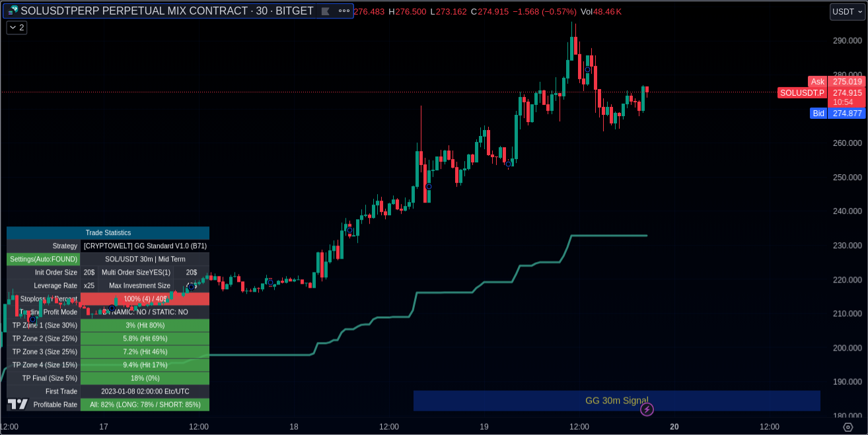Click the 20 date label on time axis
Viewport: 868px width, 435px height.
pyautogui.click(x=674, y=427)
